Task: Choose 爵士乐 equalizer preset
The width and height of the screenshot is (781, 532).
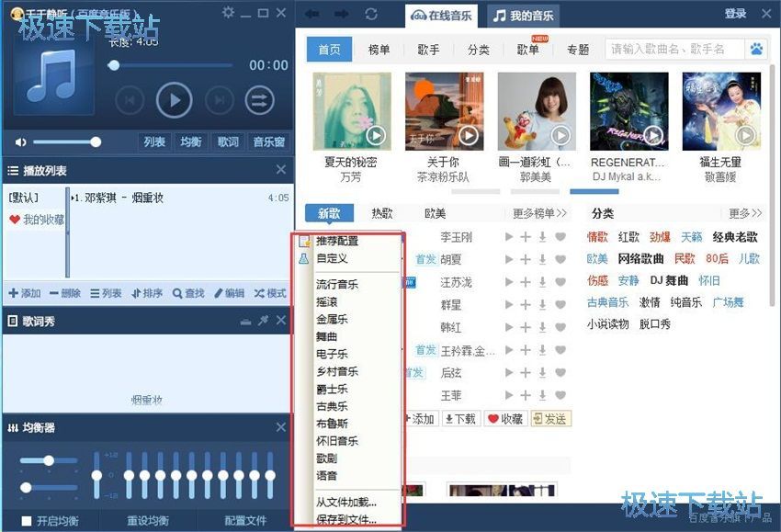Action: point(332,389)
